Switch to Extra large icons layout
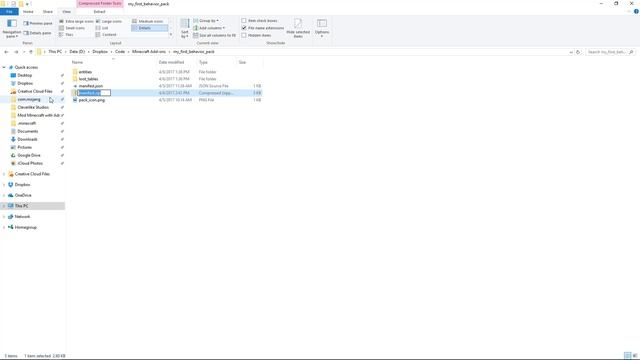Viewport: 640px width, 360px height. pyautogui.click(x=76, y=21)
